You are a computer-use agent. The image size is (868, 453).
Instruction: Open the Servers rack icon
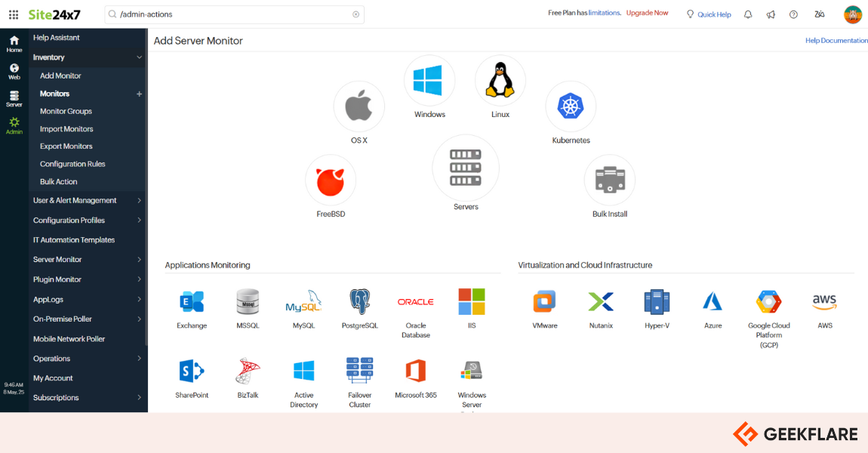(466, 168)
